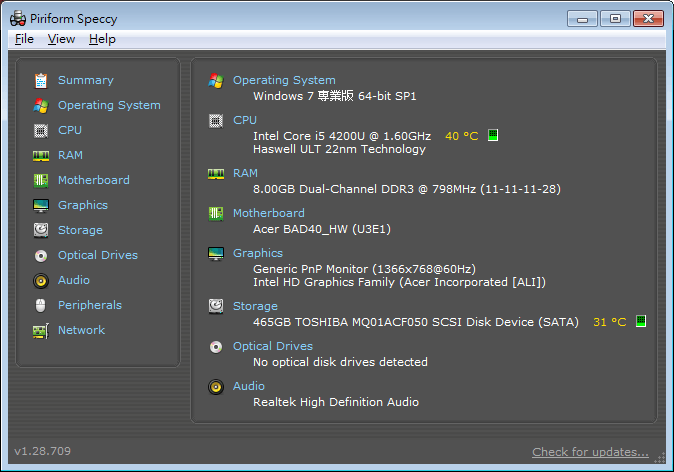Image resolution: width=674 pixels, height=472 pixels.
Task: Click the Peripherals mouse icon in sidebar
Action: point(41,305)
